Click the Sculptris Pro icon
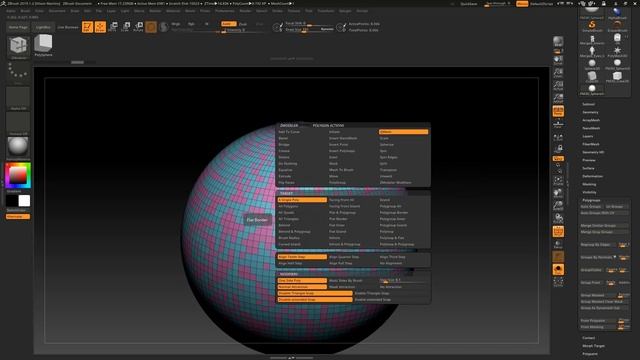This screenshot has height=360, width=640. [x=164, y=27]
